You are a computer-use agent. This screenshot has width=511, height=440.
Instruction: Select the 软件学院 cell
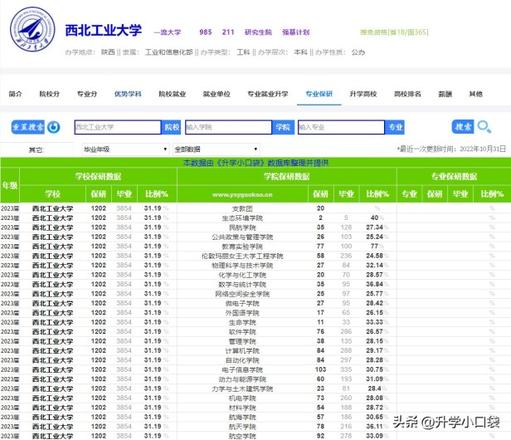pyautogui.click(x=242, y=332)
